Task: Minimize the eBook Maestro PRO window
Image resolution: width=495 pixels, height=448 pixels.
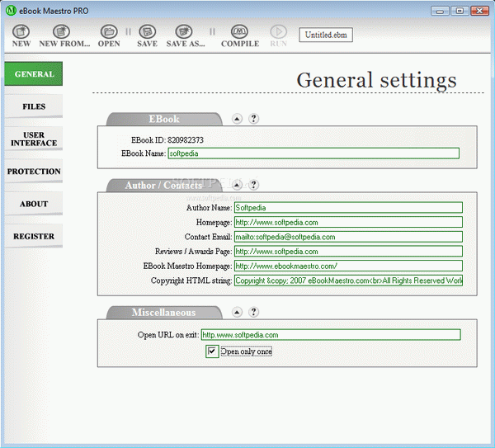Action: point(440,11)
